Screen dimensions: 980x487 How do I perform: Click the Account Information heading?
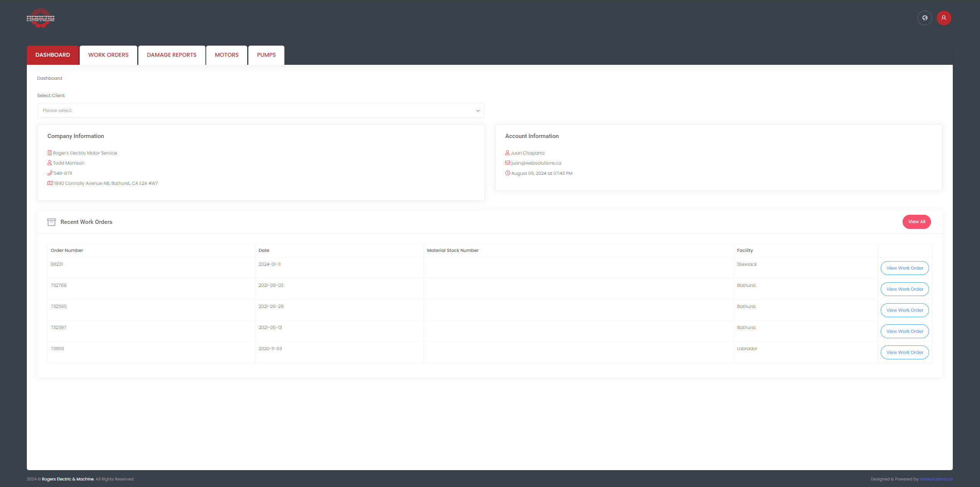tap(532, 136)
